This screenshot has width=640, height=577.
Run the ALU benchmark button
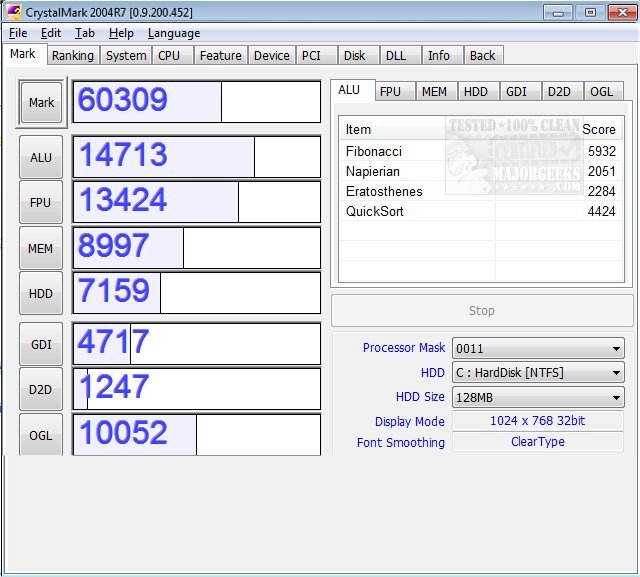pyautogui.click(x=41, y=157)
